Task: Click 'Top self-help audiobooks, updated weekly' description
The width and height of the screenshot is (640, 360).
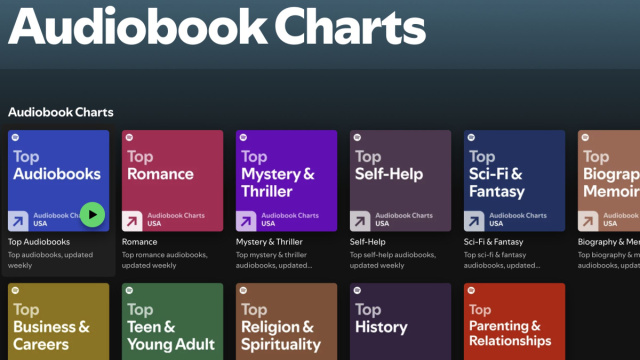Action: point(393,260)
